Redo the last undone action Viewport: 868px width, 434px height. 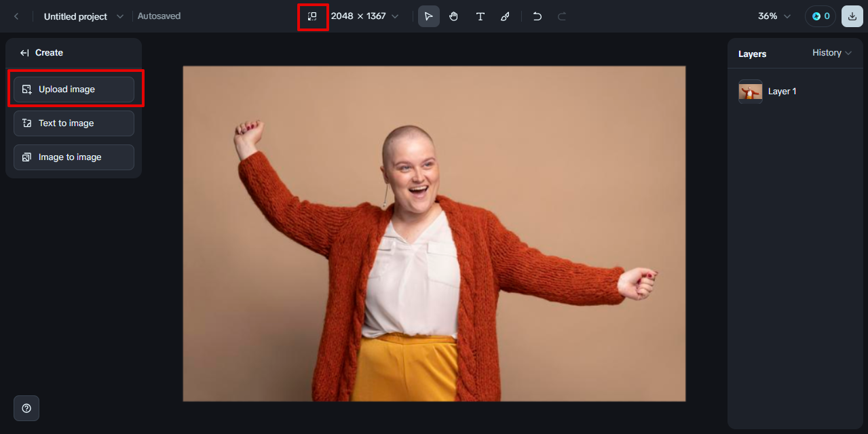[562, 16]
